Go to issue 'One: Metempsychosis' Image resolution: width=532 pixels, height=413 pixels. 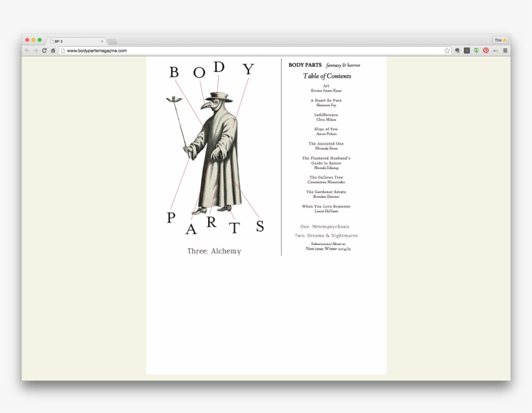pos(324,227)
